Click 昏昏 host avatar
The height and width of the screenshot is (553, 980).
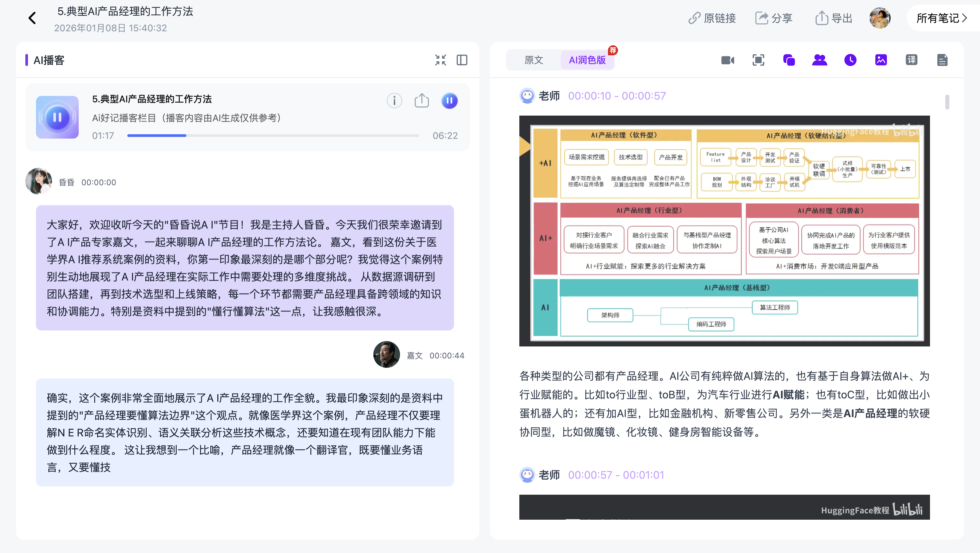(39, 182)
